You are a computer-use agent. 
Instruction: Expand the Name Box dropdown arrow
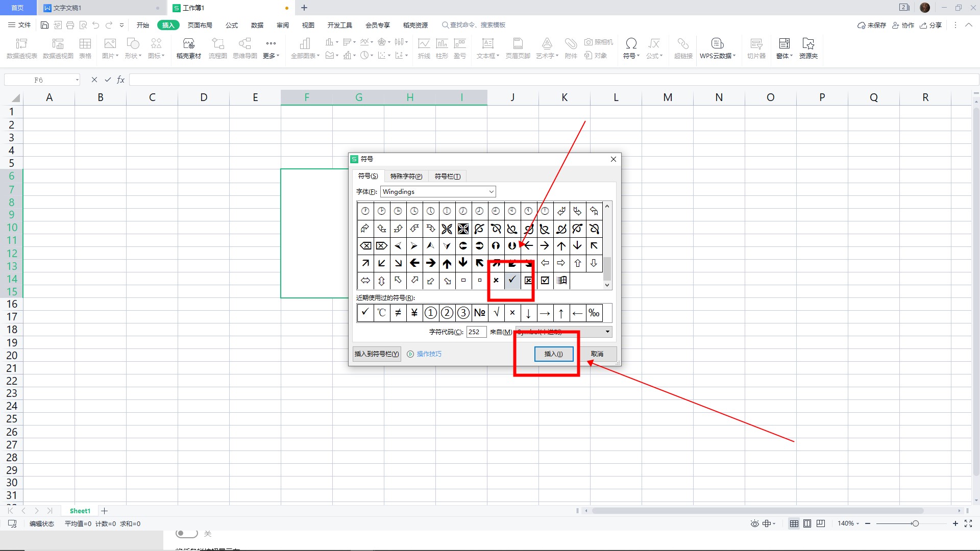click(x=77, y=80)
